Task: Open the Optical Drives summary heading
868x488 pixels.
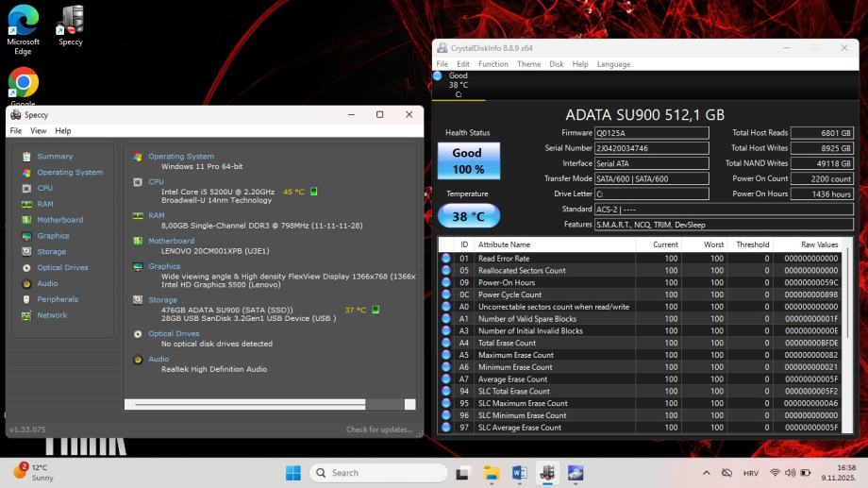Action: click(174, 333)
